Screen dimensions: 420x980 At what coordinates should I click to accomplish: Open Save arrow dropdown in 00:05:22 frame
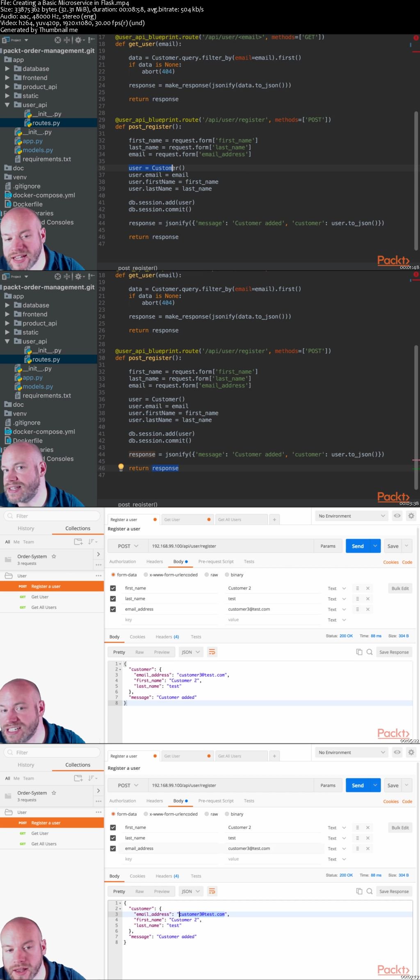click(407, 546)
